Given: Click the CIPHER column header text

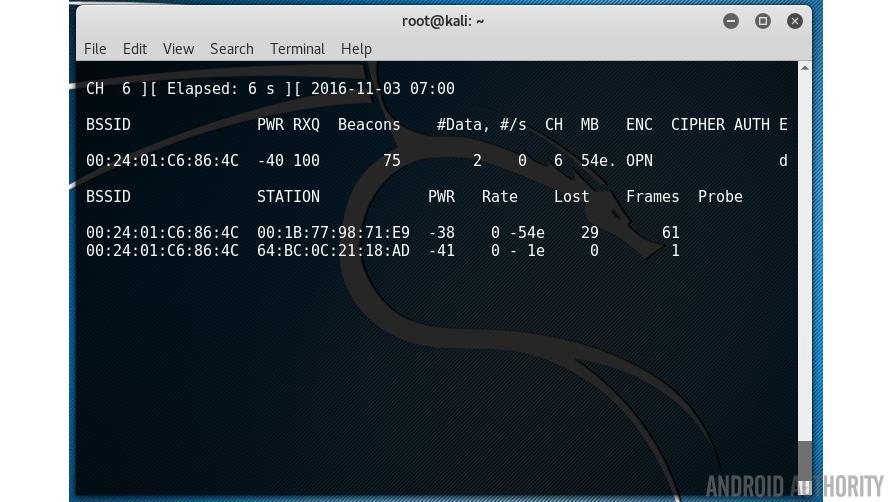Looking at the screenshot, I should pos(697,125).
